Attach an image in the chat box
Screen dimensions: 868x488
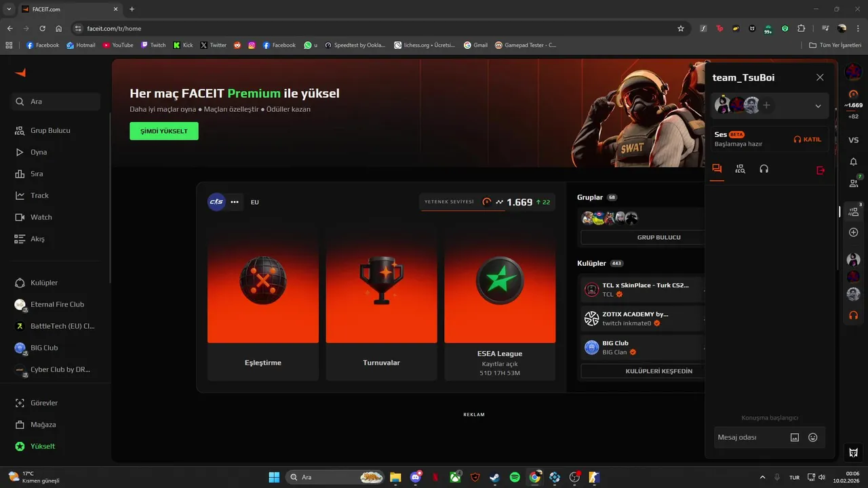(795, 437)
